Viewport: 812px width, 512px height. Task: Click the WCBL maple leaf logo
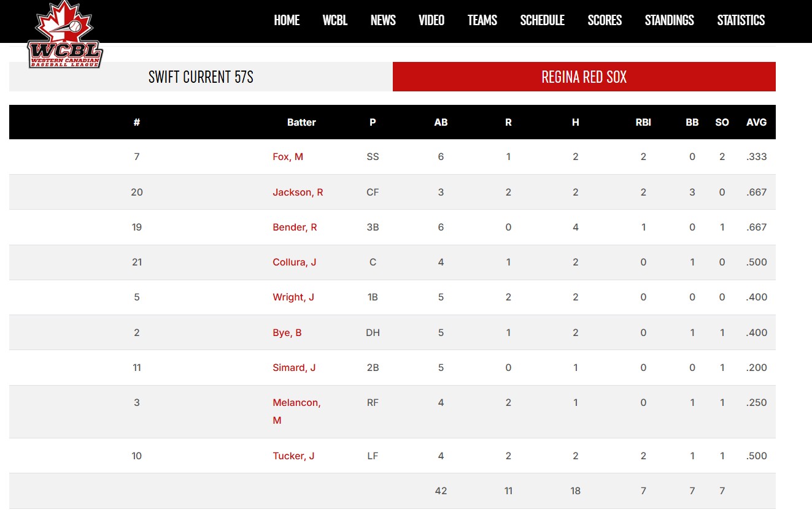pyautogui.click(x=65, y=34)
